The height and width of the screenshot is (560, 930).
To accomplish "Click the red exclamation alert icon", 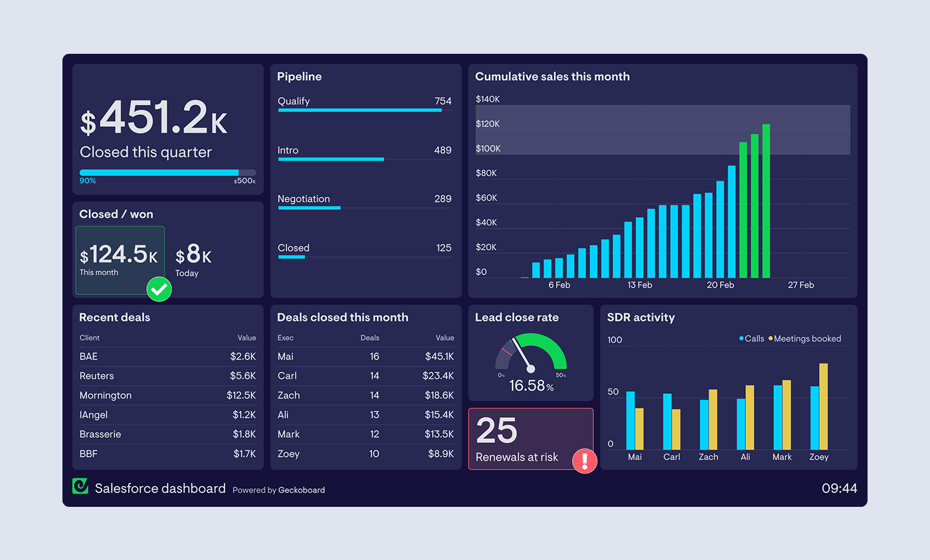I will coord(585,460).
